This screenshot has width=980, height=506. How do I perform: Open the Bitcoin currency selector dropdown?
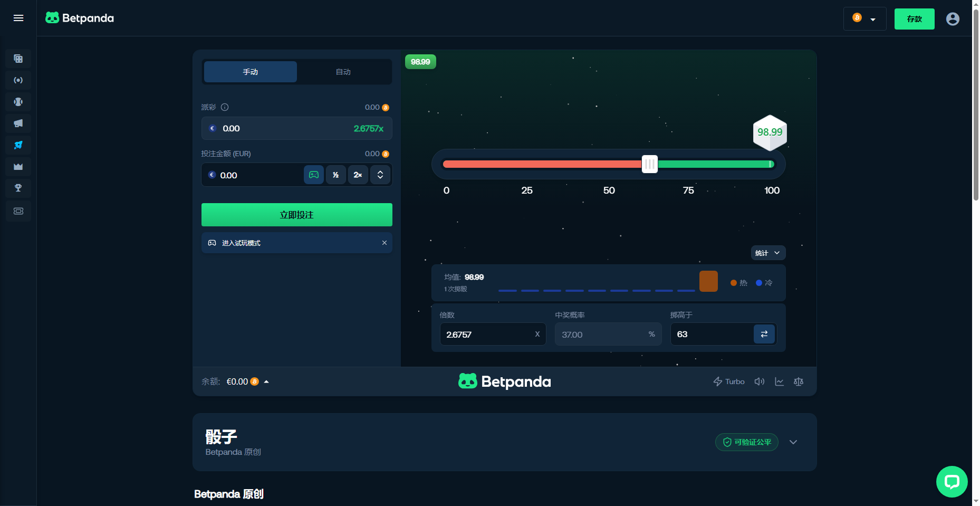click(864, 19)
